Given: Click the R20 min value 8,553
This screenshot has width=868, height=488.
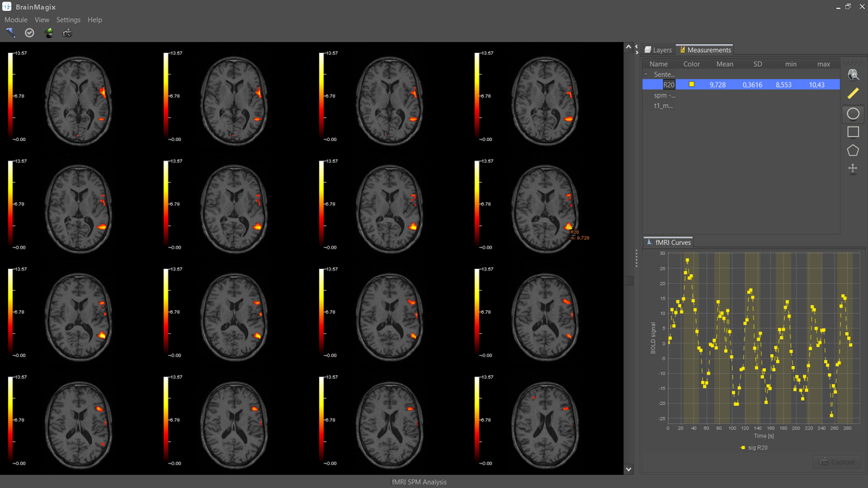Looking at the screenshot, I should tap(784, 85).
